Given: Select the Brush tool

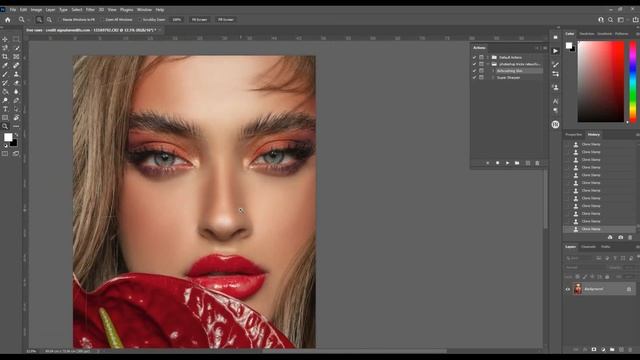Looking at the screenshot, I should [5, 74].
